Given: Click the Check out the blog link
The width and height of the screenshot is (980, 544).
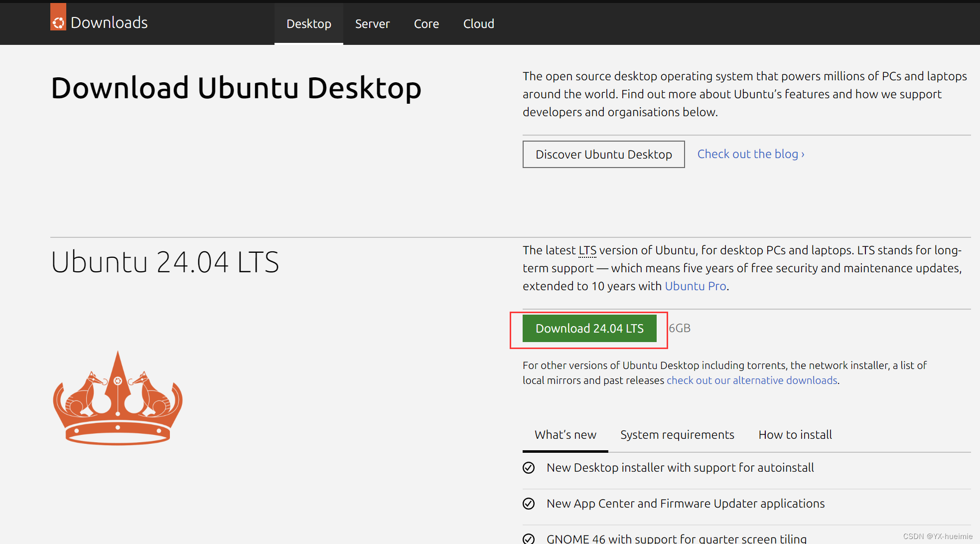Looking at the screenshot, I should (x=748, y=154).
